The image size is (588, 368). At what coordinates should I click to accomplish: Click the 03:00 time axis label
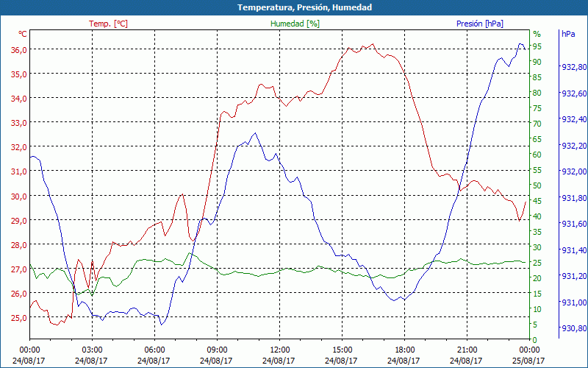pyautogui.click(x=93, y=350)
